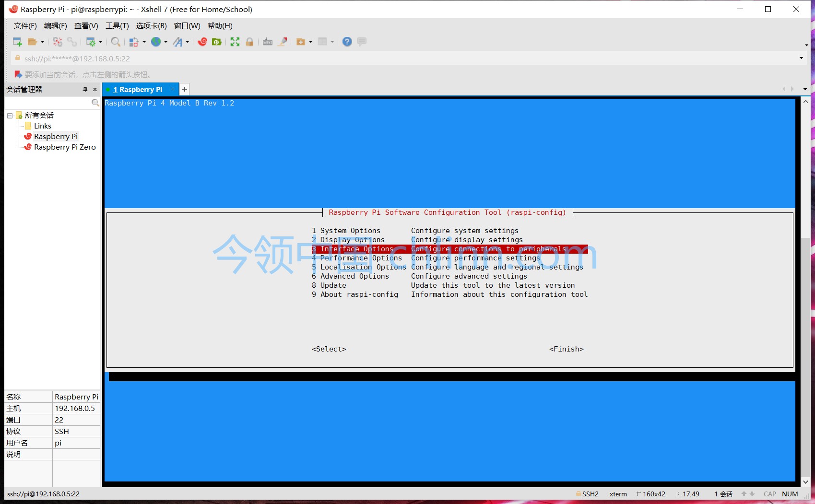
Task: Close the session manager panel
Action: click(95, 89)
